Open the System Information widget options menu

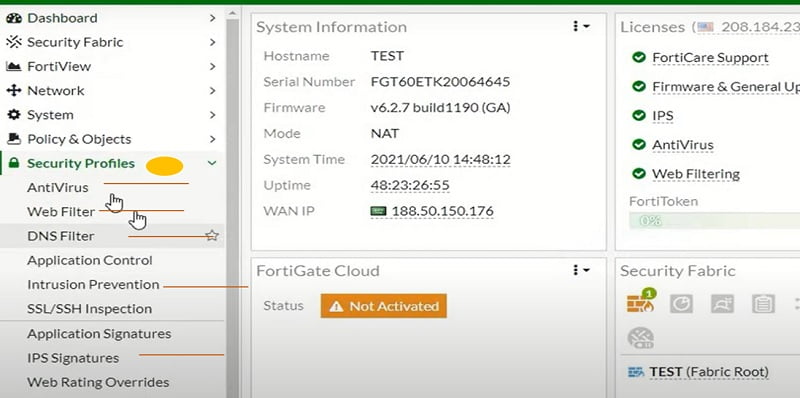click(x=581, y=26)
